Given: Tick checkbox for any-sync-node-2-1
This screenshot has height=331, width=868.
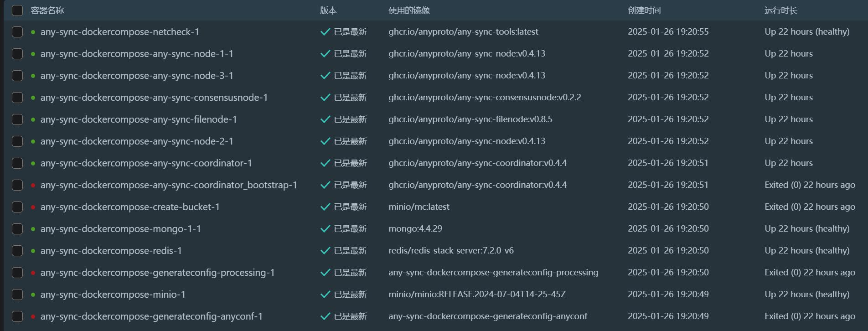Looking at the screenshot, I should point(17,141).
